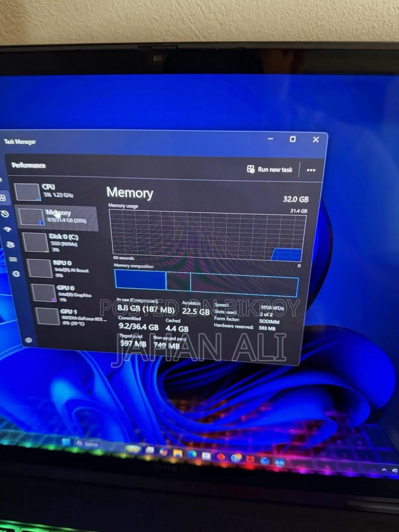Click the Hardware reserved value 593 MB
This screenshot has height=532, width=399.
click(x=267, y=329)
